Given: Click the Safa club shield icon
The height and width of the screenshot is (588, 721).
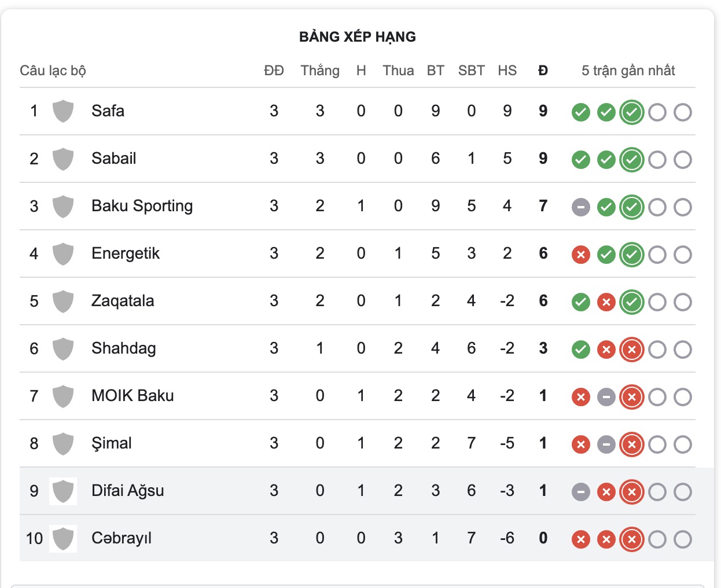Looking at the screenshot, I should point(62,111).
